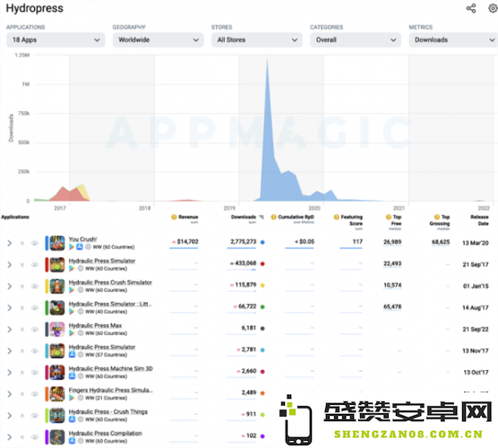Click the 10,574 top free value

392,285
